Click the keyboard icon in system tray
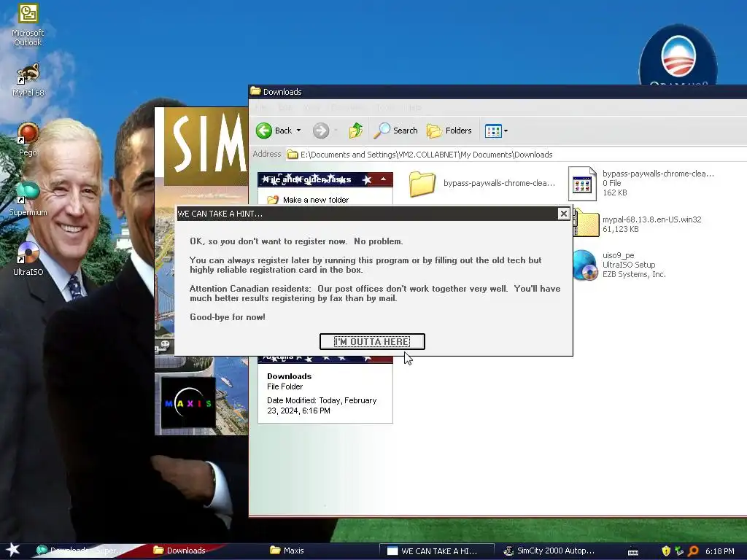This screenshot has width=747, height=560. (633, 552)
